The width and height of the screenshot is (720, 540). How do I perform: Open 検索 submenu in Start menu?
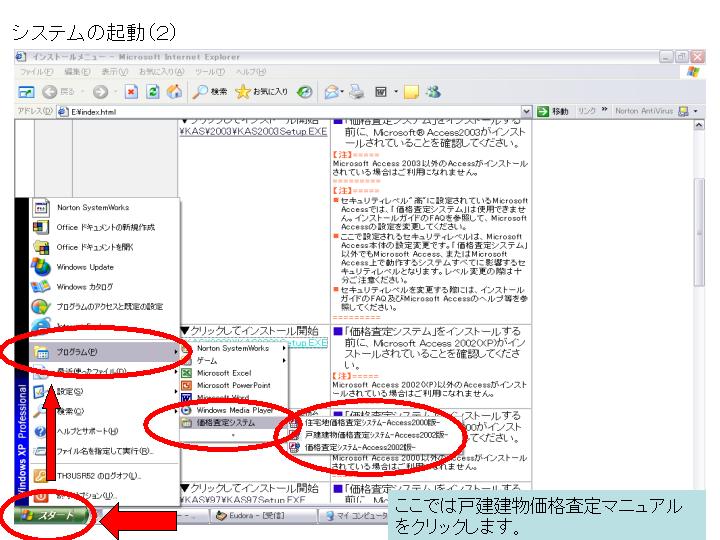pyautogui.click(x=105, y=411)
